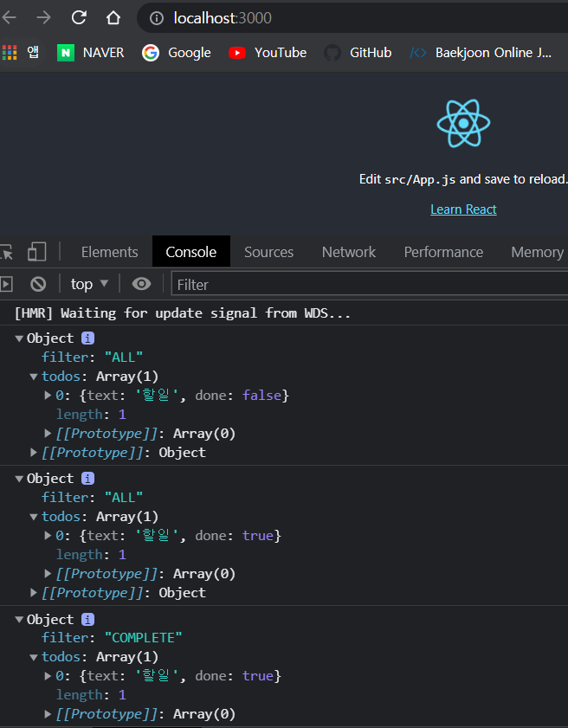The image size is (568, 728).
Task: Click the info badge on second Object
Action: click(87, 478)
